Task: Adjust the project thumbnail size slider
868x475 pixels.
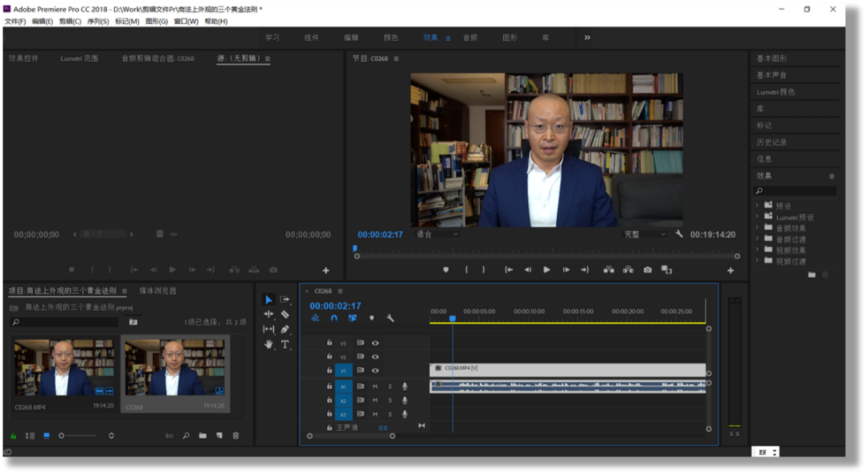Action: click(62, 436)
